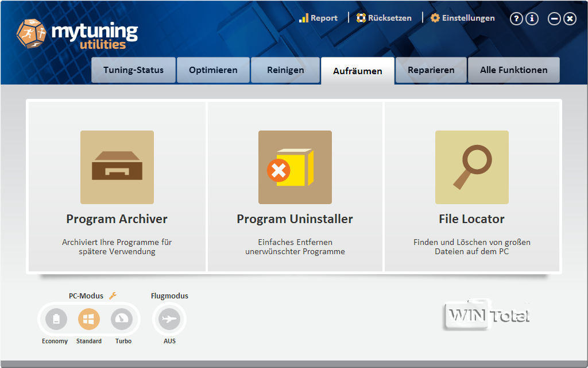
Task: Click the File Locator title
Action: click(x=472, y=219)
